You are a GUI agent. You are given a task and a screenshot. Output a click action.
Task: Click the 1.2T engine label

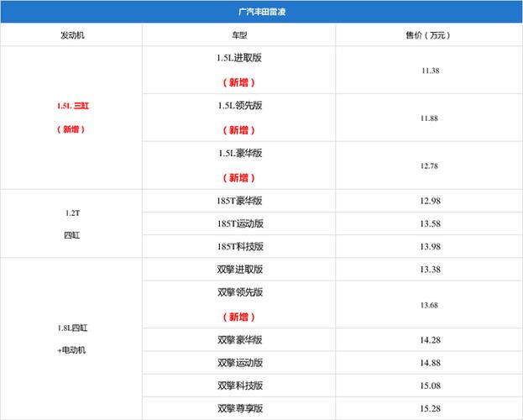tap(73, 213)
